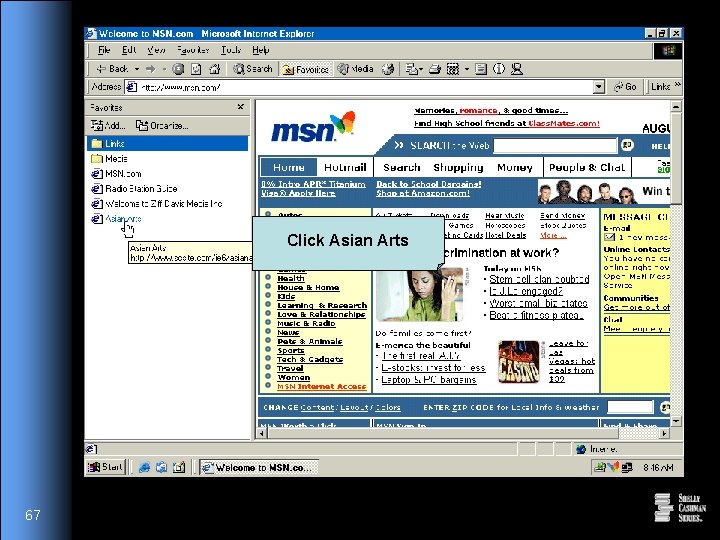Screen dimensions: 720x540
Task: Expand the Address bar dropdown arrow
Action: (598, 87)
